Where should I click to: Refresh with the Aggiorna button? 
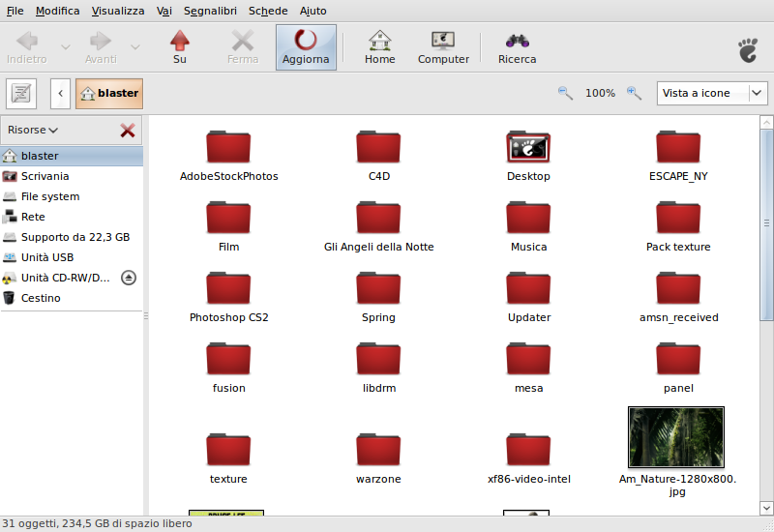306,47
